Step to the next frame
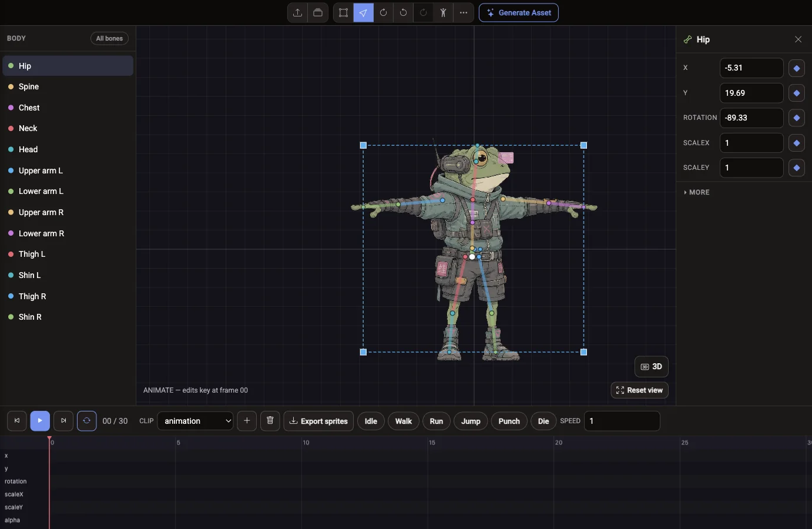This screenshot has height=529, width=812. pyautogui.click(x=63, y=421)
